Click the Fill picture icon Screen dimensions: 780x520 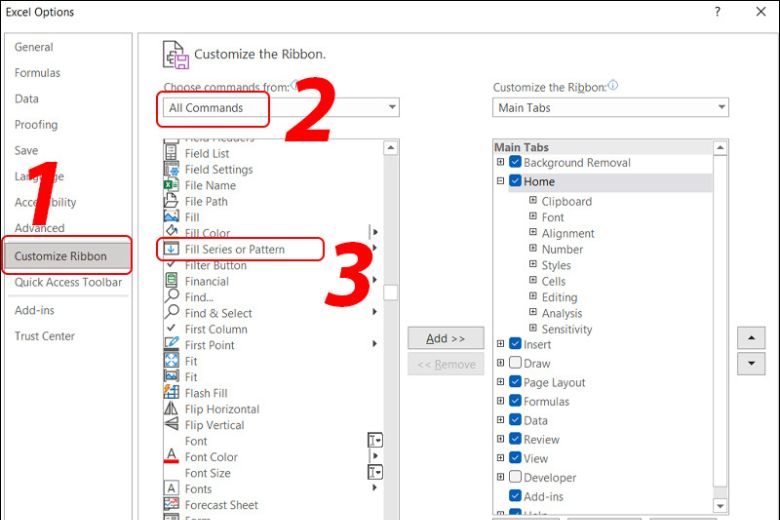point(171,216)
